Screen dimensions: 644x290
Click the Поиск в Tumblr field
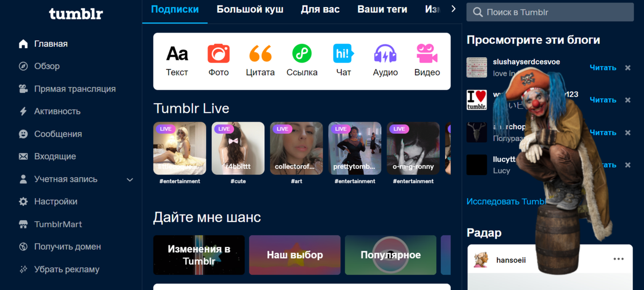(x=550, y=12)
